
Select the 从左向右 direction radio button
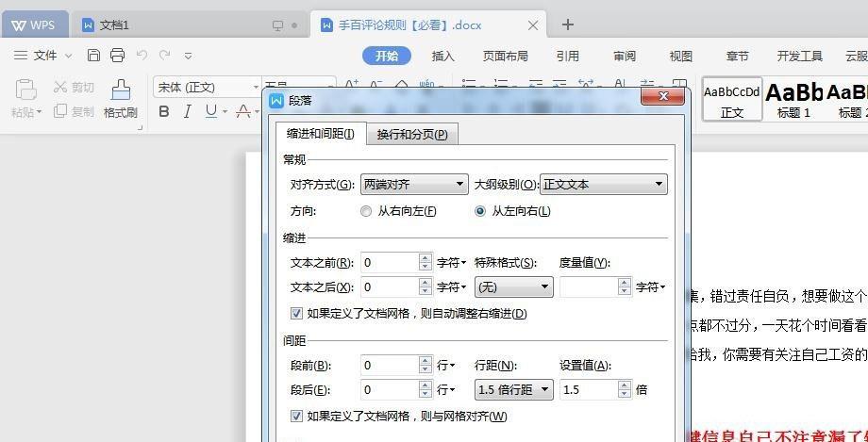click(x=480, y=211)
